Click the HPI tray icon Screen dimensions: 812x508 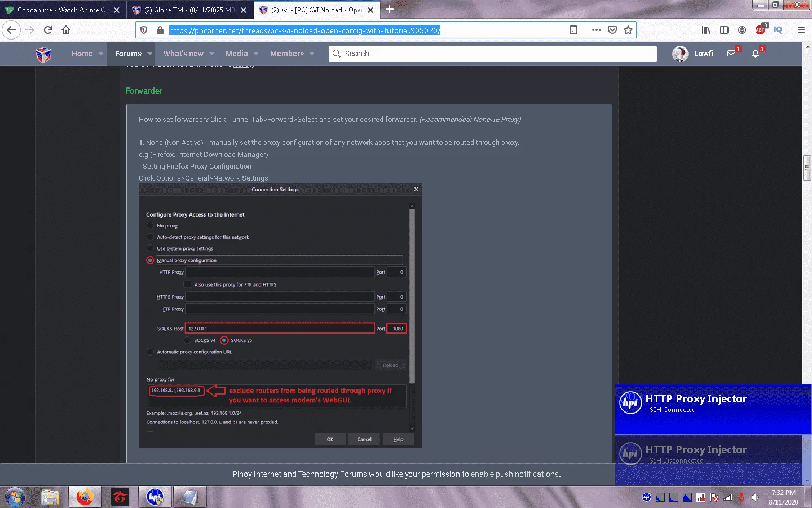647,497
